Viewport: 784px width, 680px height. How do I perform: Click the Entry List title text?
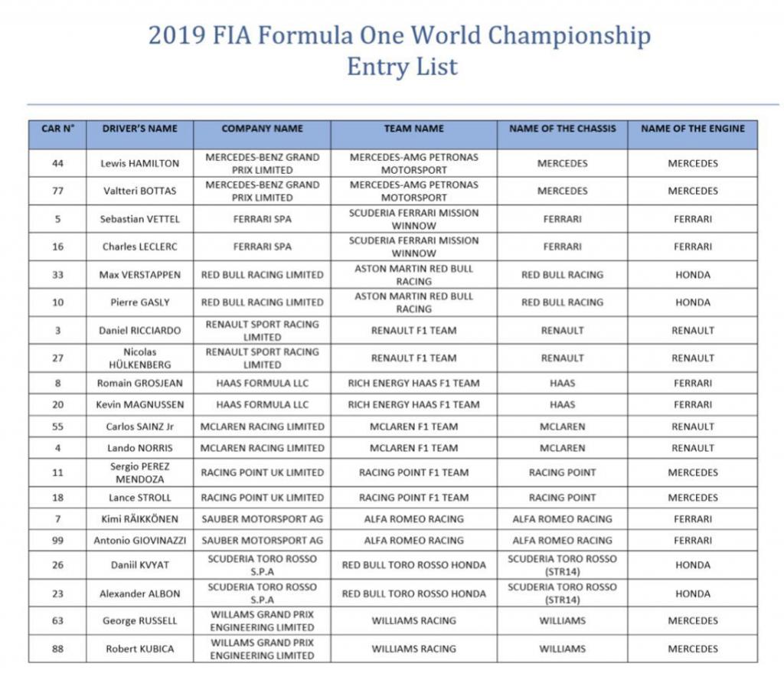click(x=402, y=67)
